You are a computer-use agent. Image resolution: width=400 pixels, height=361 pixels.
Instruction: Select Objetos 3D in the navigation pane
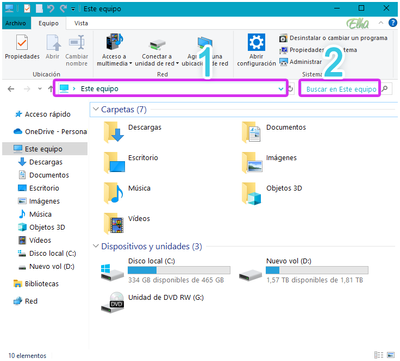pyautogui.click(x=42, y=227)
